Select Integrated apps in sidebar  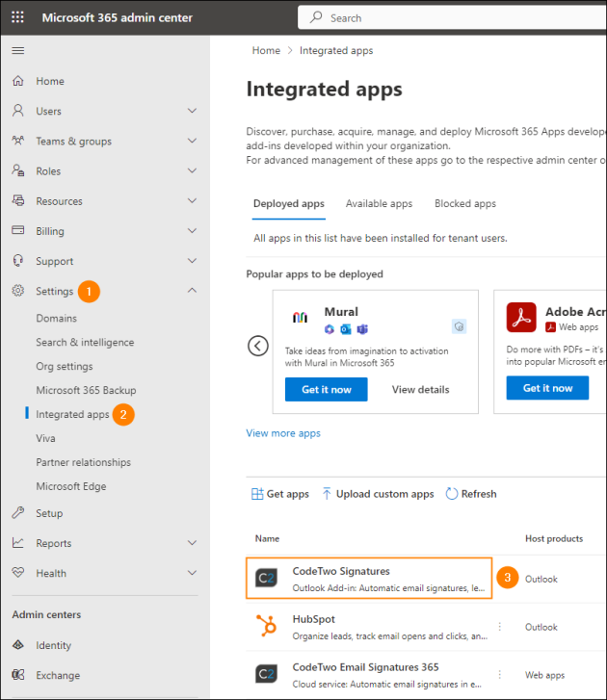click(x=72, y=414)
